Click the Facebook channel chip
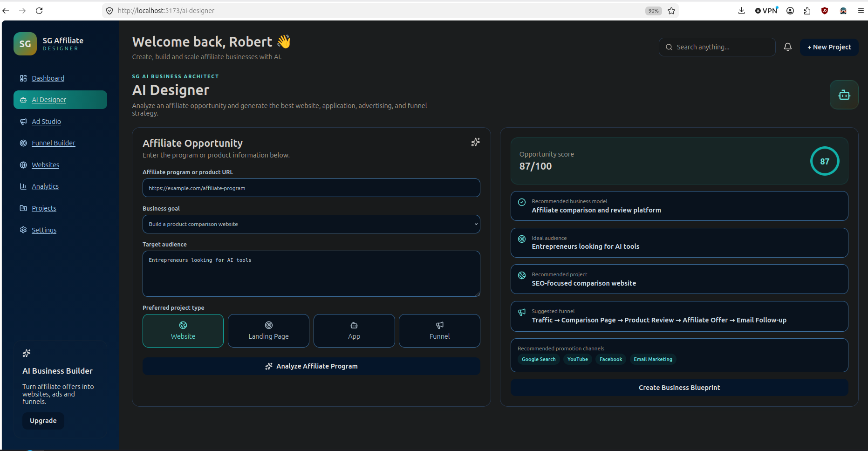The width and height of the screenshot is (868, 451). point(611,359)
